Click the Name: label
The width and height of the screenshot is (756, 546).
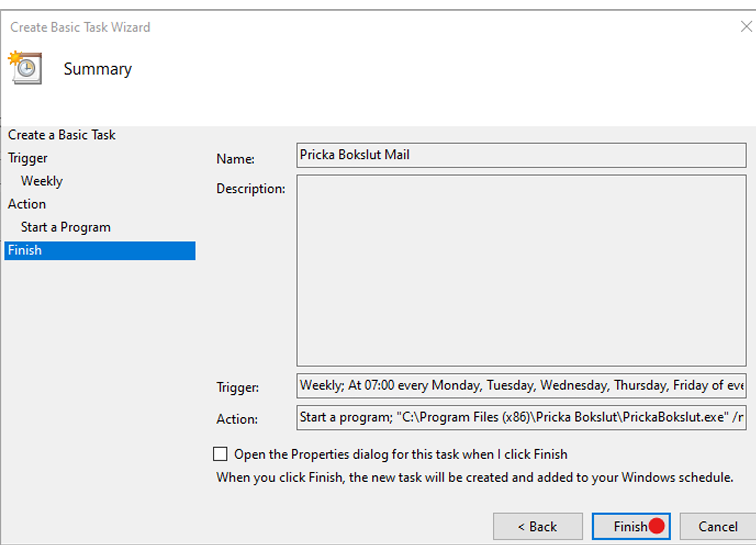pos(235,159)
